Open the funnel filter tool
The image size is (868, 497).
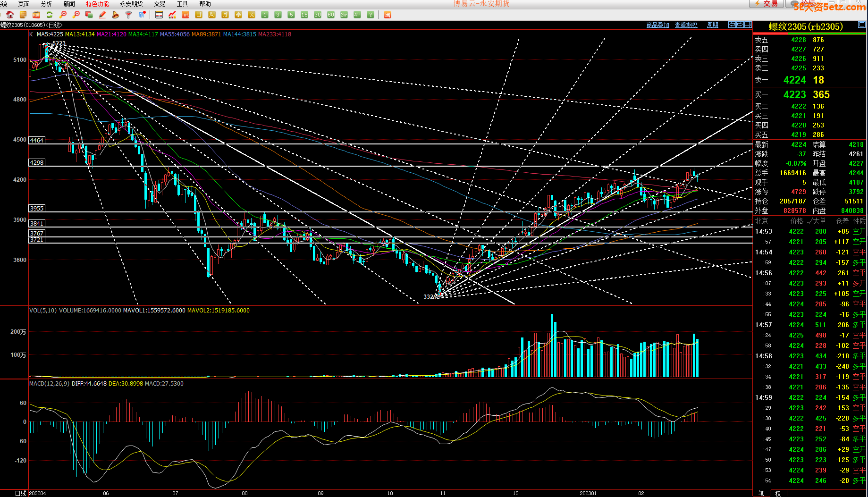[128, 15]
